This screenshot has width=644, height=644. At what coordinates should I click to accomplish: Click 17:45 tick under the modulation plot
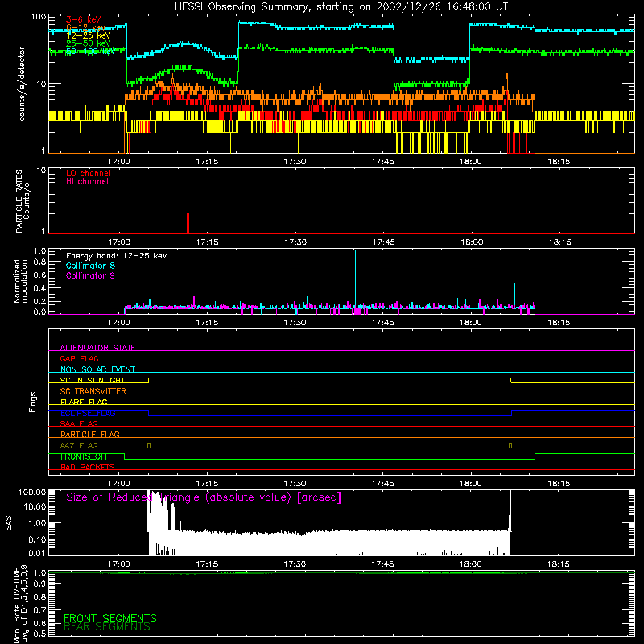tap(383, 323)
